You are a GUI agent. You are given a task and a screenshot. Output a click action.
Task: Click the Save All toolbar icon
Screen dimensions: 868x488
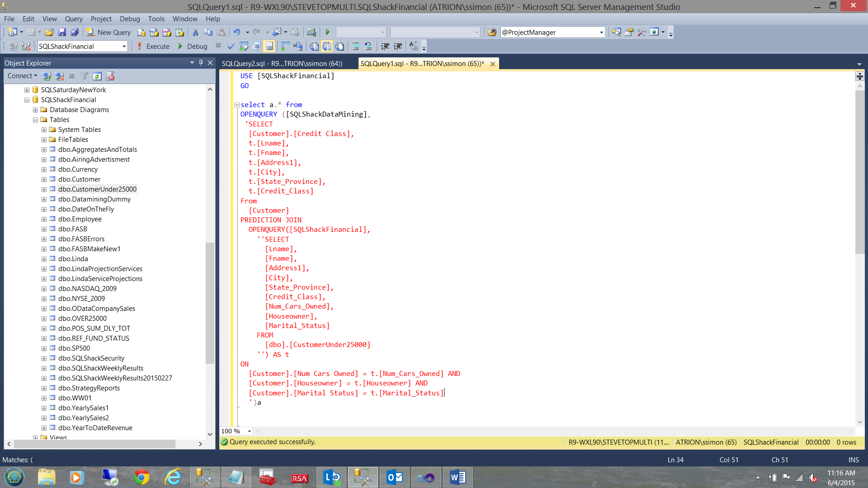75,32
